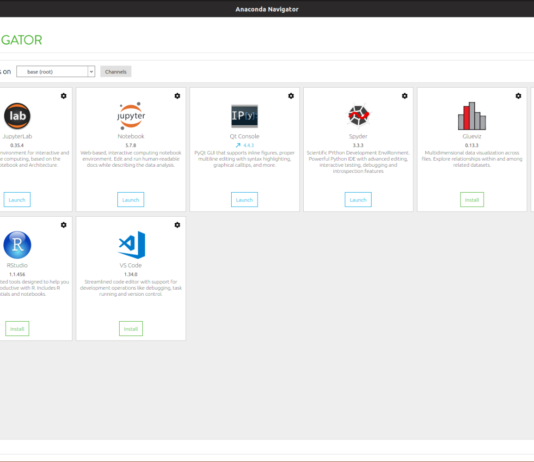Click the JupyterLab card title
This screenshot has height=462, width=534.
coord(17,136)
